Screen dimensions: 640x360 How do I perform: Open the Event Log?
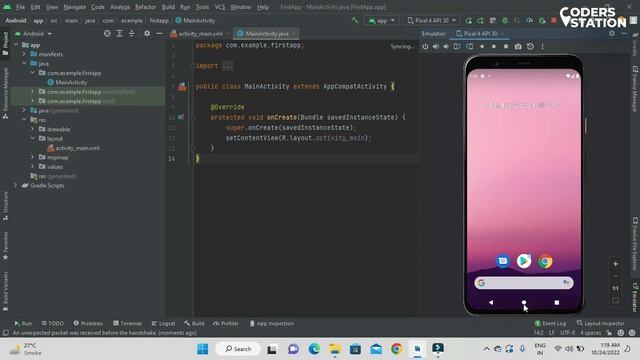pos(550,323)
